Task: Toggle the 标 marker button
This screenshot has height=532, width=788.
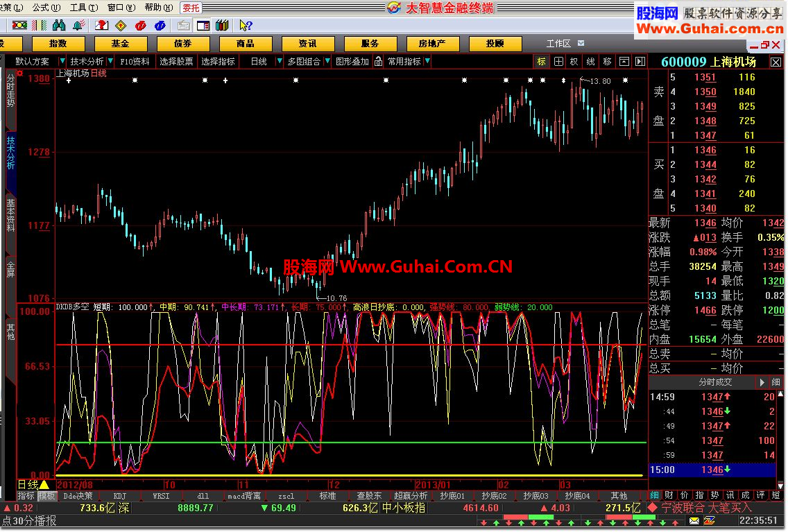Action: (x=541, y=61)
